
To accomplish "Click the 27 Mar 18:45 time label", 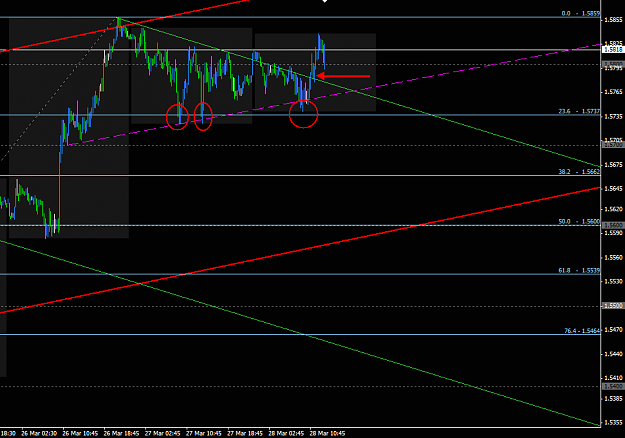I will (x=245, y=433).
